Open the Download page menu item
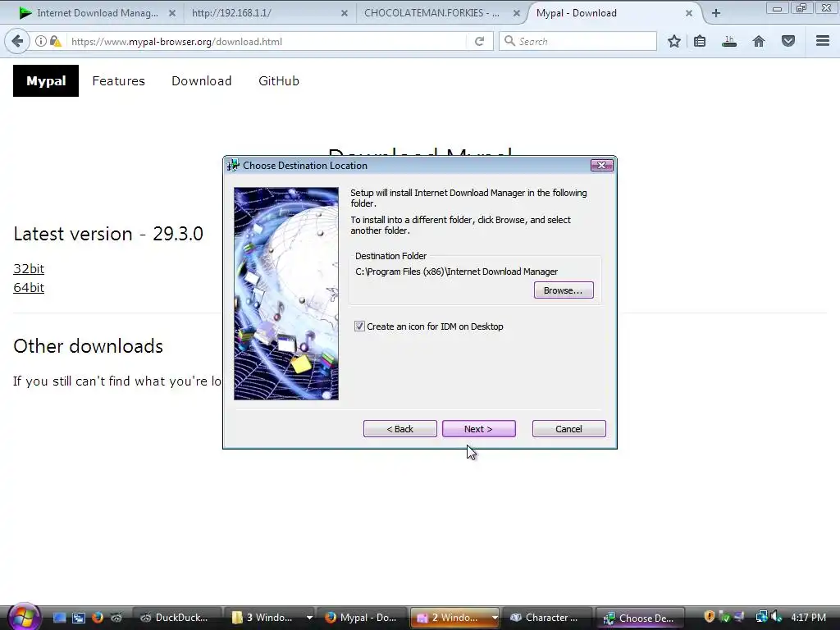 202,81
